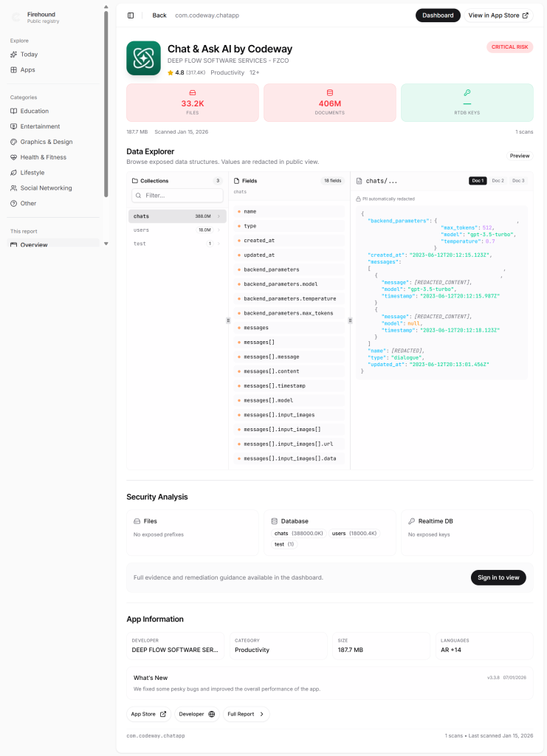547x756 pixels.
Task: Toggle the sidebar panel icon
Action: point(131,15)
